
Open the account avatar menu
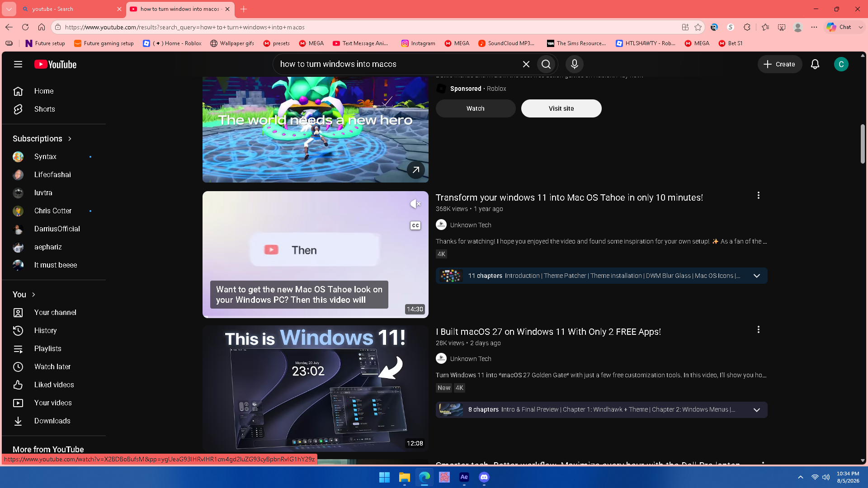[x=841, y=64]
